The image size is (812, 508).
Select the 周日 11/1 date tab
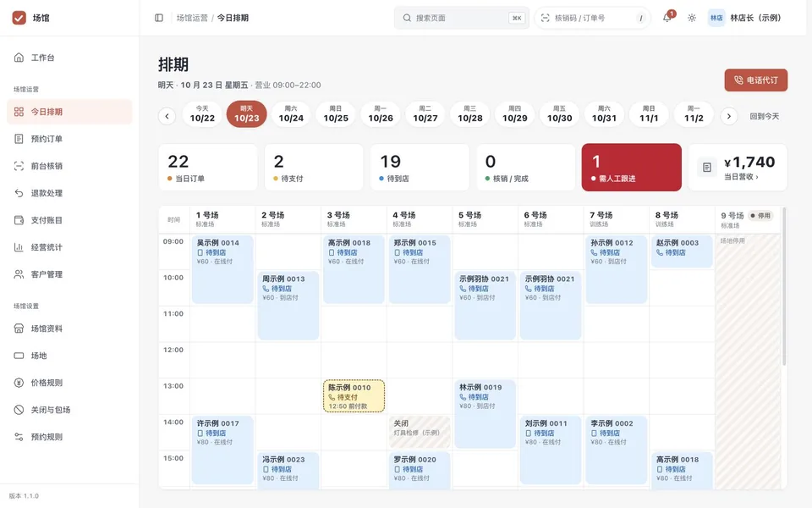[649, 114]
